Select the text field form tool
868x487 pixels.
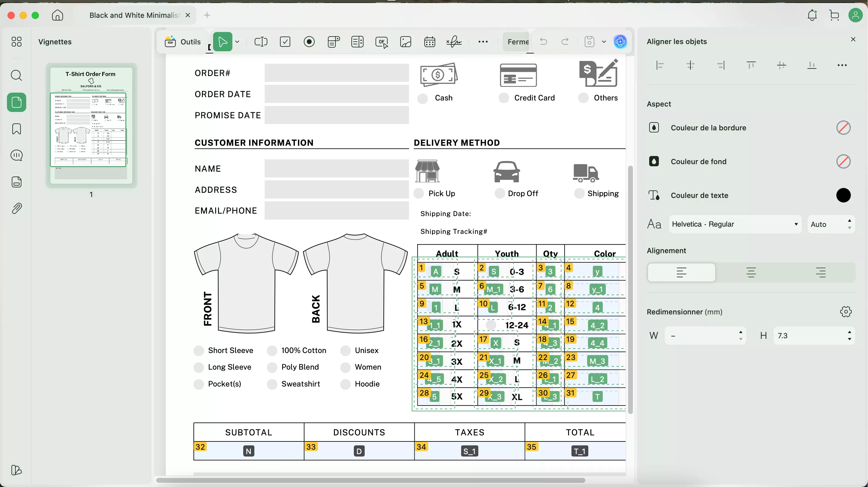(260, 42)
